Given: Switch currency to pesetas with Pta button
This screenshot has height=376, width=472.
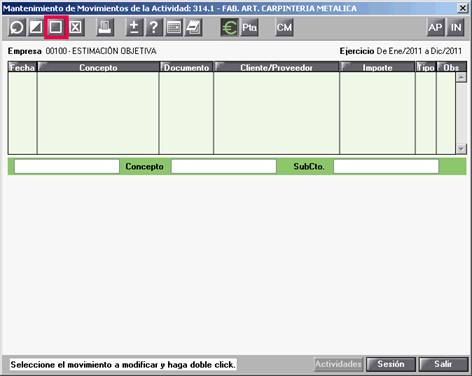Looking at the screenshot, I should (x=249, y=27).
